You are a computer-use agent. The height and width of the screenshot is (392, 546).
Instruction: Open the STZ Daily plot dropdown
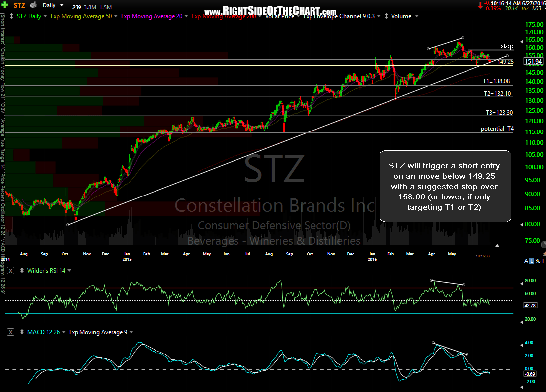pyautogui.click(x=45, y=16)
